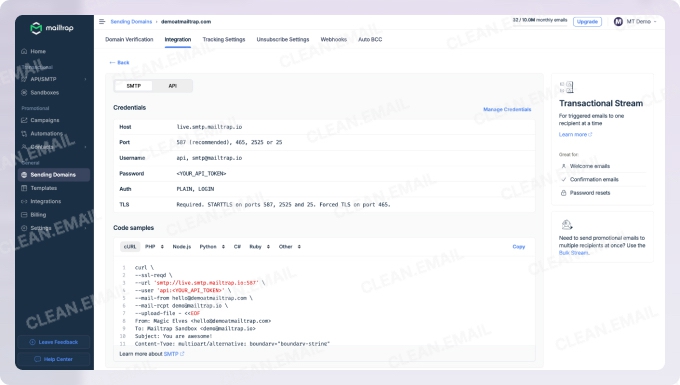Expand the API/SMTP chevron arrow
The width and height of the screenshot is (680, 385).
click(x=85, y=79)
